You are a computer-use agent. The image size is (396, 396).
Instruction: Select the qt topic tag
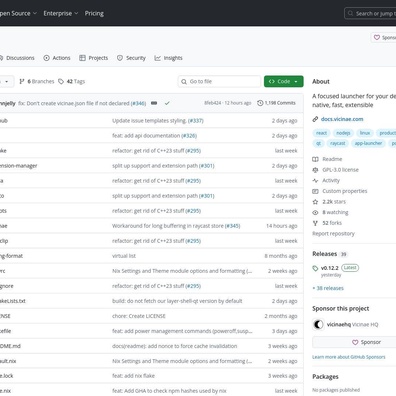pyautogui.click(x=318, y=143)
